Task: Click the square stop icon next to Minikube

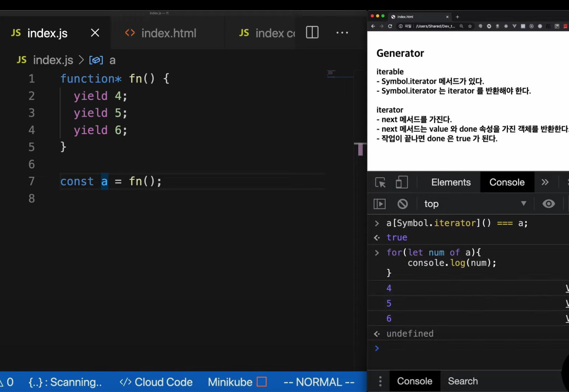Action: (261, 382)
